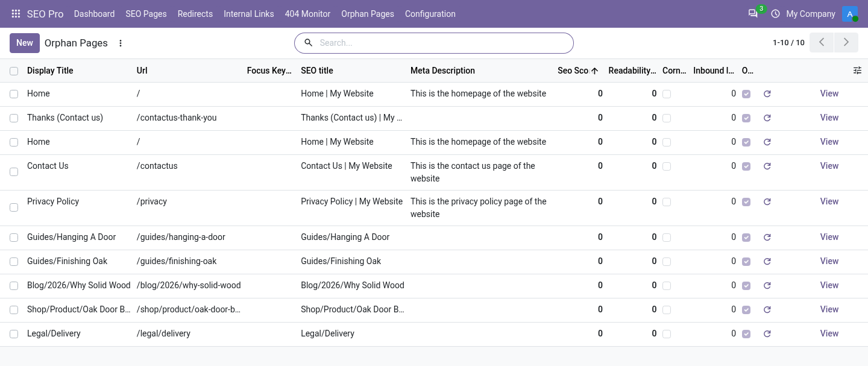Select the Privacy Policy row checkbox
The image size is (868, 366).
14,207
